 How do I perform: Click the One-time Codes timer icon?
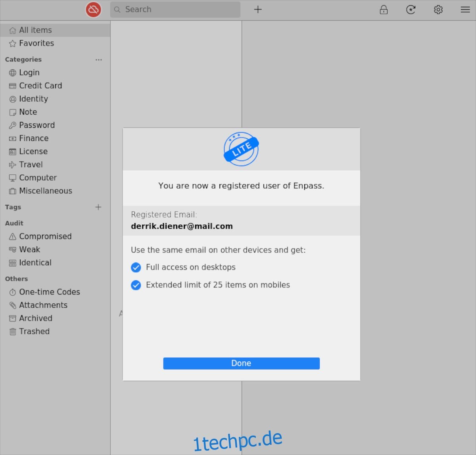[13, 292]
